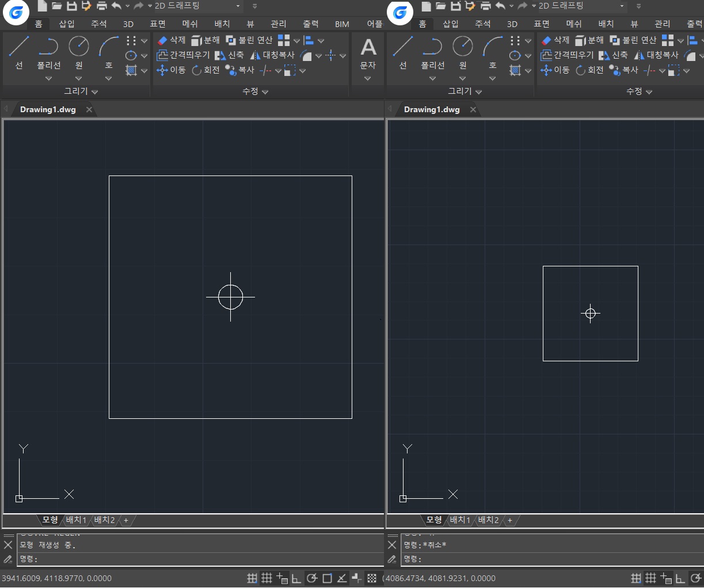This screenshot has height=588, width=704.
Task: Click the command line input in left window
Action: coord(201,559)
